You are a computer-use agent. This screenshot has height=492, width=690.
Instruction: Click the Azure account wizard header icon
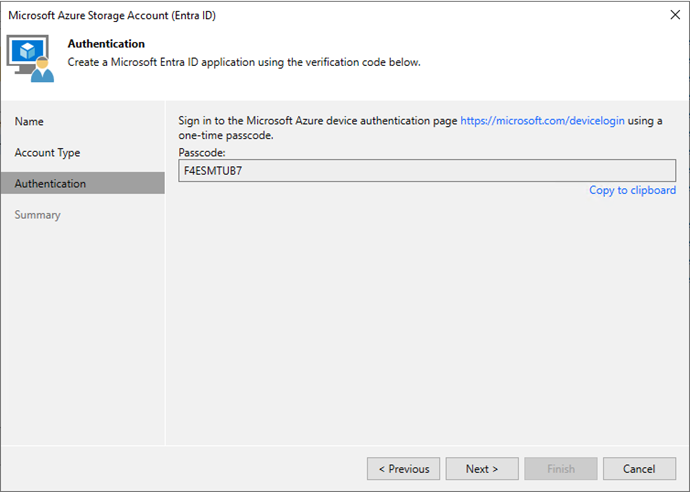coord(30,59)
